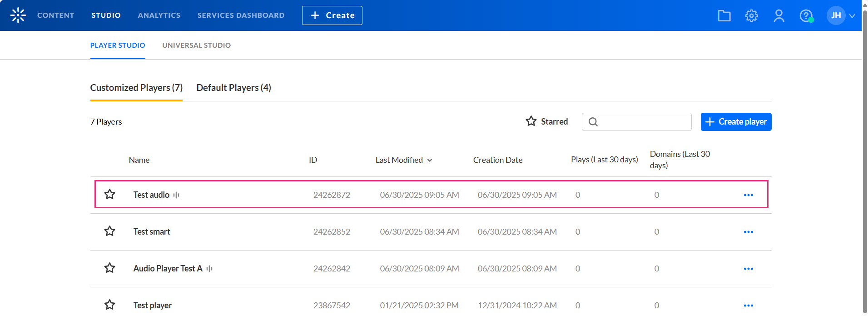Open more actions for Audio Player Test A
This screenshot has width=868, height=316.
[x=748, y=269]
